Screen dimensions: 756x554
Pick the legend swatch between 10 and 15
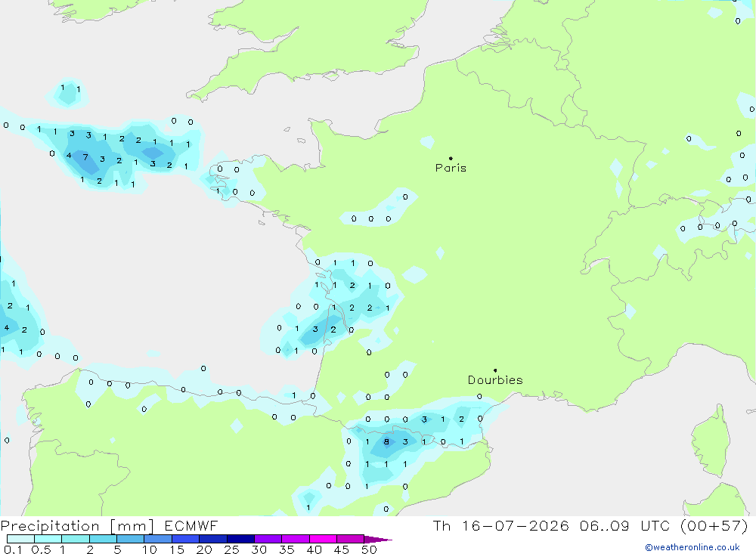(x=158, y=539)
